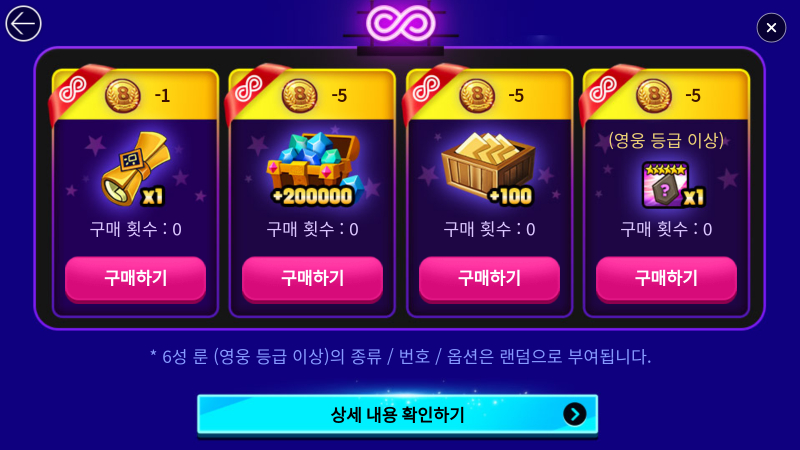Purchase the scroll with 구매하기 button
This screenshot has height=450, width=800.
[135, 279]
